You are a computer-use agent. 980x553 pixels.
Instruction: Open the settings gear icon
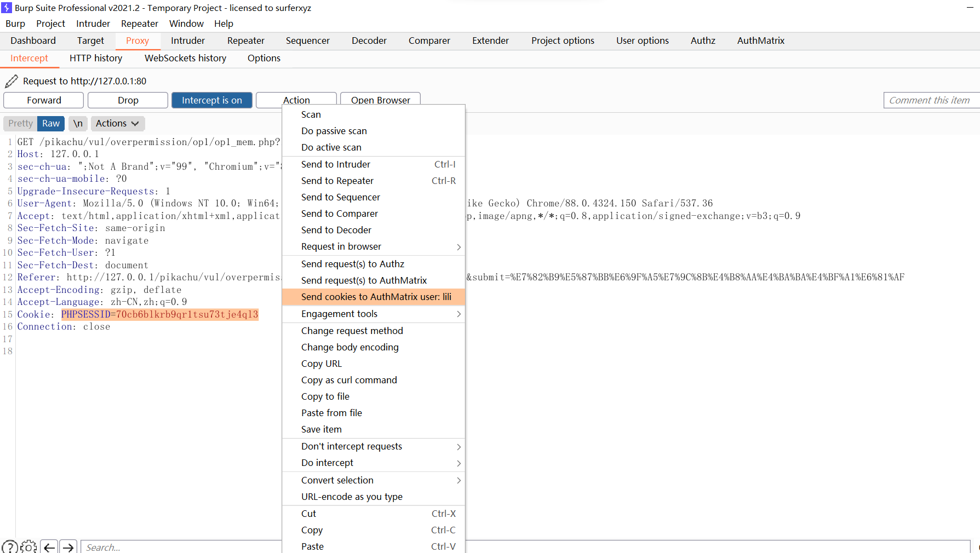pos(28,546)
